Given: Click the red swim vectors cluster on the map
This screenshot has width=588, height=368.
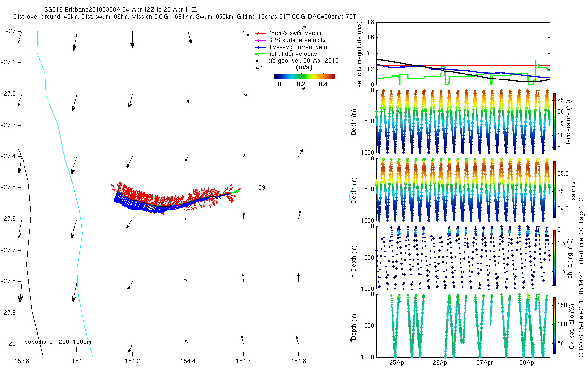Looking at the screenshot, I should (x=147, y=195).
